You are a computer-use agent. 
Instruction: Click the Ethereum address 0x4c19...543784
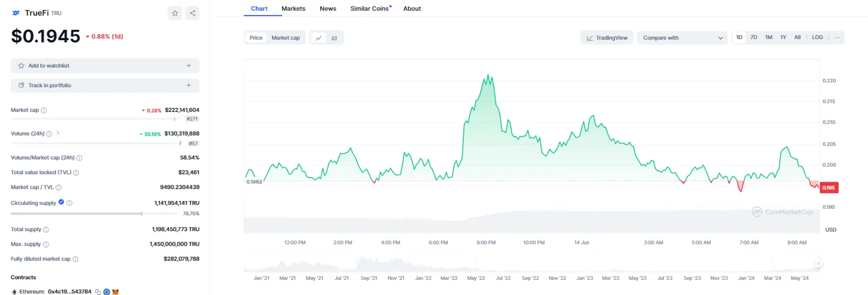pos(69,292)
